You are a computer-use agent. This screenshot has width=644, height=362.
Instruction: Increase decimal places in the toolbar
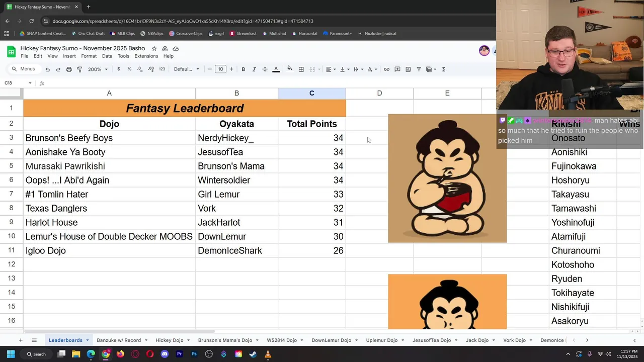[151, 69]
